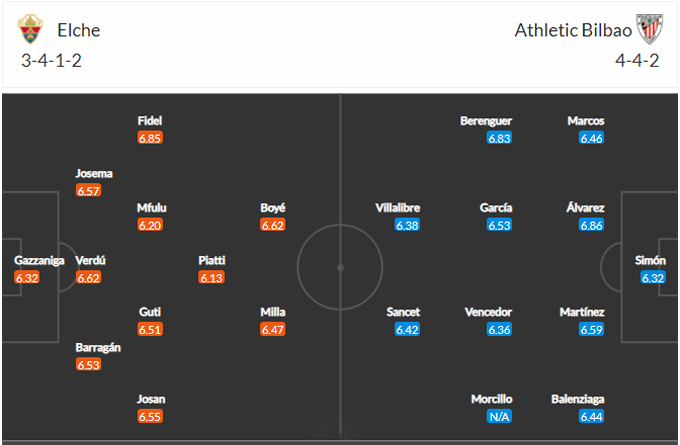Viewport: 680px width, 445px height.
Task: Select Athletic goalkeeper Simón
Action: 650,261
